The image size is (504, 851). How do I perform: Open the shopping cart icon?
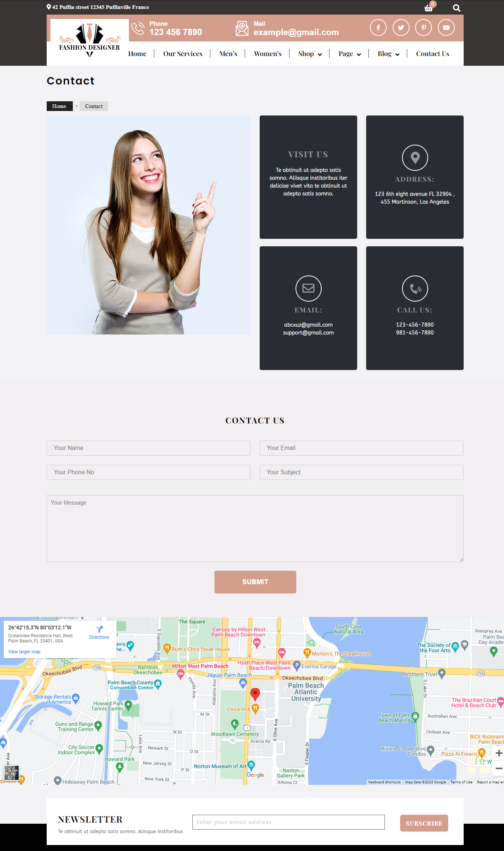click(429, 8)
